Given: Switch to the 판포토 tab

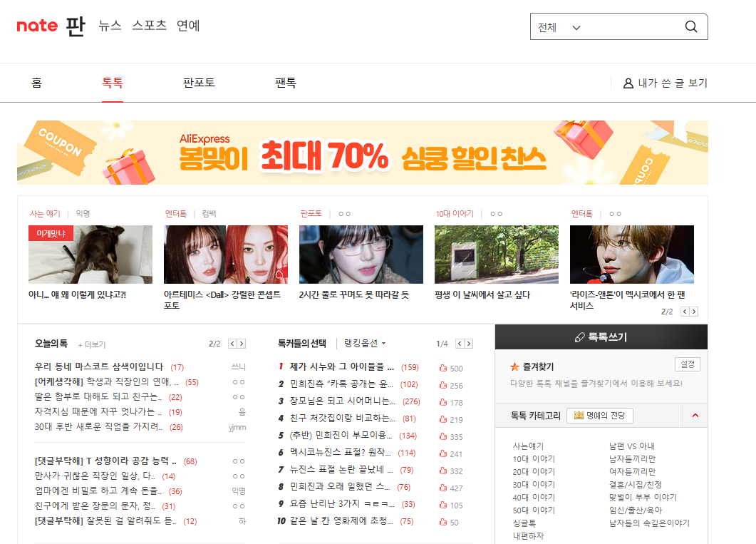Looking at the screenshot, I should [199, 83].
